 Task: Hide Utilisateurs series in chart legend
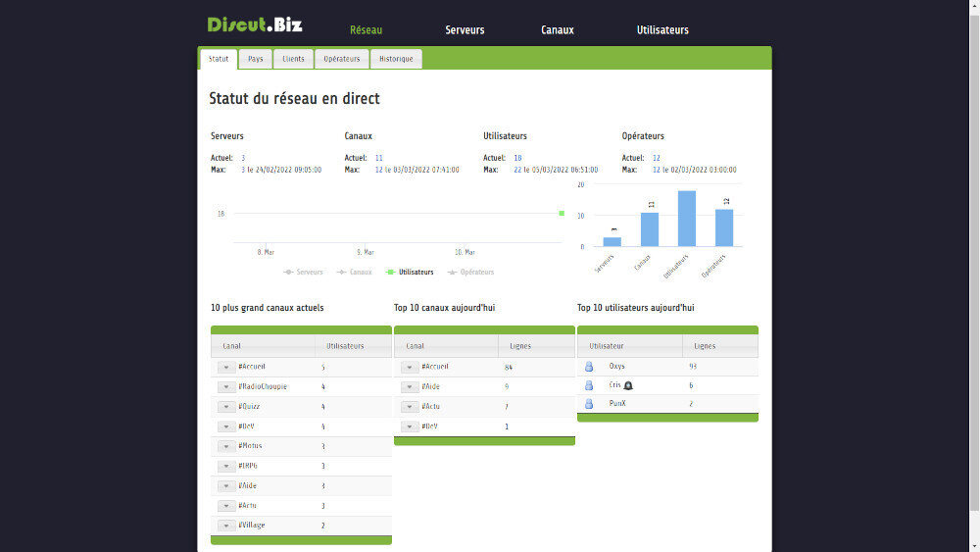coord(410,272)
